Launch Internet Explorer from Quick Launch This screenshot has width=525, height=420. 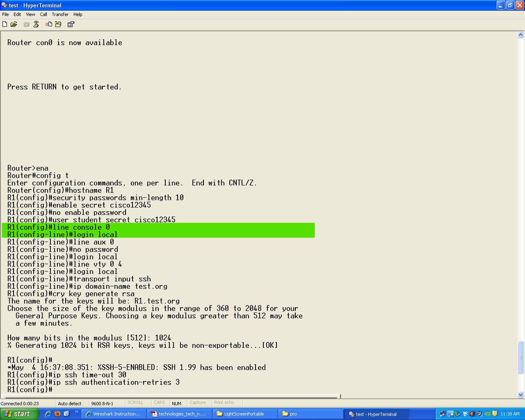(48, 414)
